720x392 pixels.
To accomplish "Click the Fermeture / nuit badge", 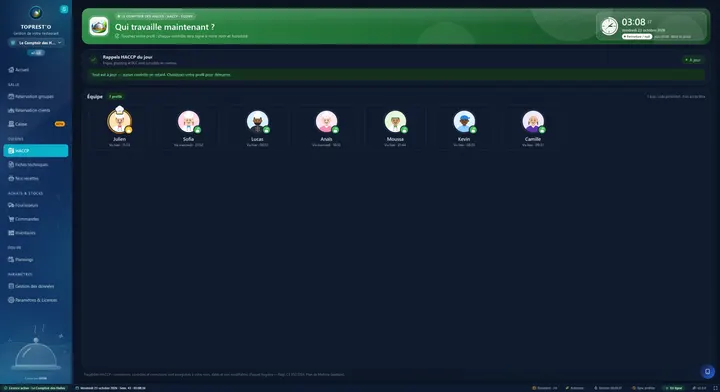I will (637, 36).
